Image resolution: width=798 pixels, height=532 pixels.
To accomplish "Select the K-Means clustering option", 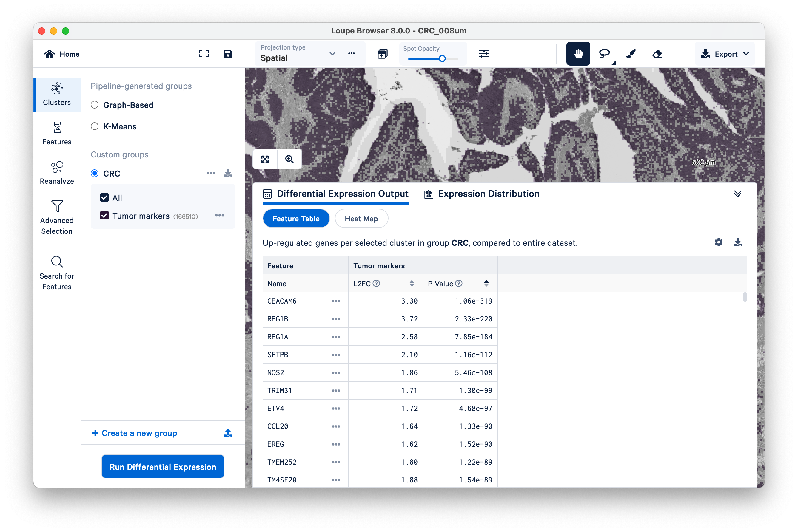I will (95, 126).
